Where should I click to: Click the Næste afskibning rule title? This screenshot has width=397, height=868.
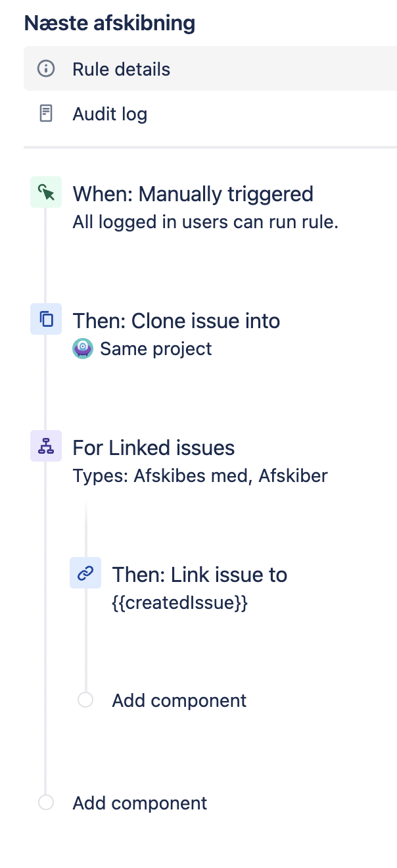[110, 23]
